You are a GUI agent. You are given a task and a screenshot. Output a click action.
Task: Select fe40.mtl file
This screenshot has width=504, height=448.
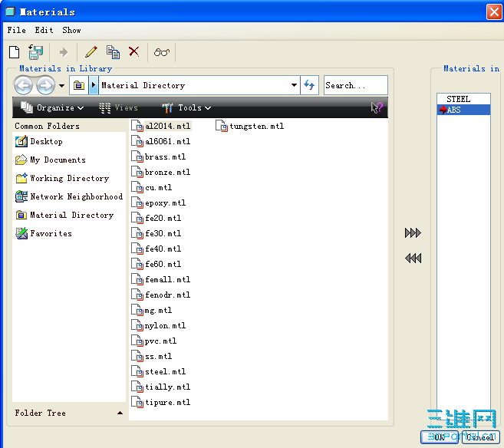(156, 249)
